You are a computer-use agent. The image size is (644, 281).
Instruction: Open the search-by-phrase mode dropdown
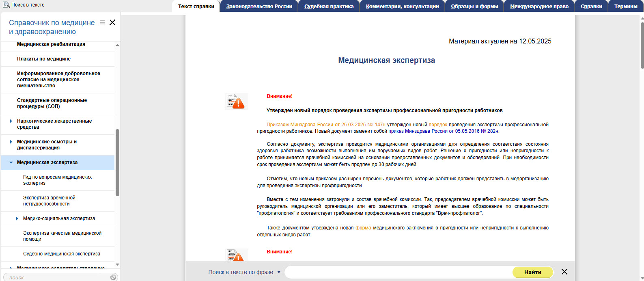pyautogui.click(x=279, y=272)
